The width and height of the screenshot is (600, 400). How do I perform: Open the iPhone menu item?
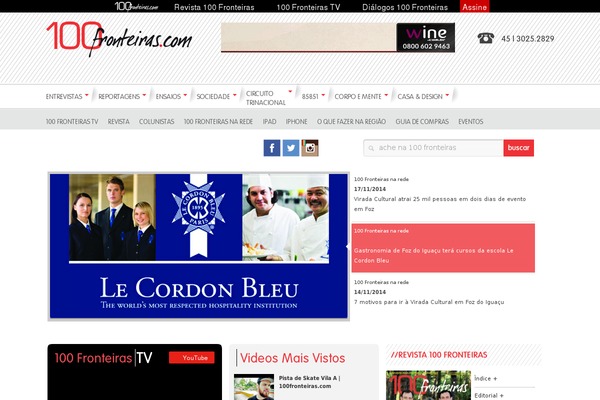click(x=297, y=121)
